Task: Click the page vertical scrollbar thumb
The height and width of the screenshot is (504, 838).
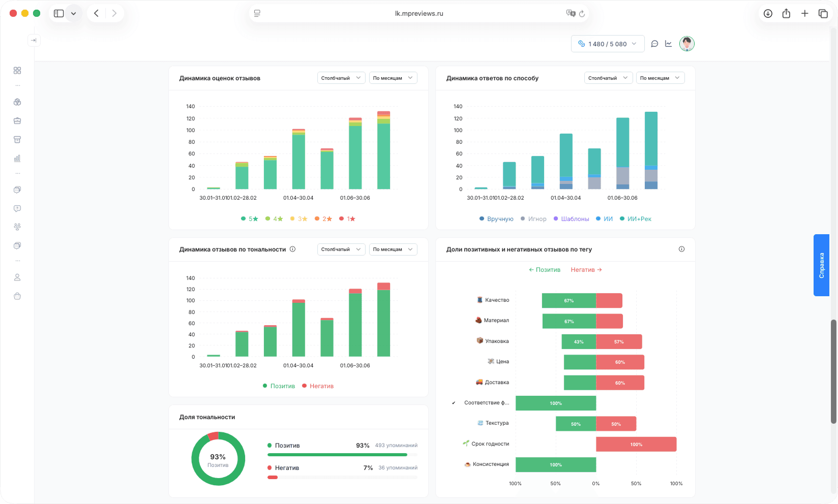Action: 833,371
